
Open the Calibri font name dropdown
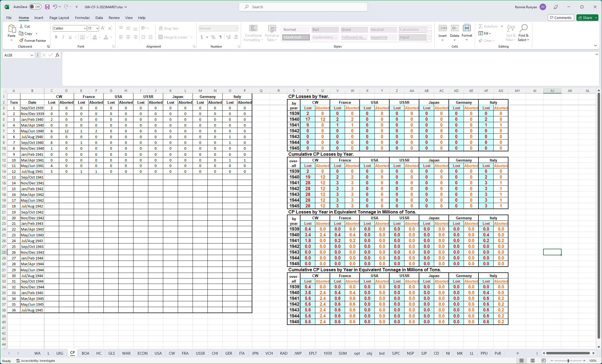[84, 28]
